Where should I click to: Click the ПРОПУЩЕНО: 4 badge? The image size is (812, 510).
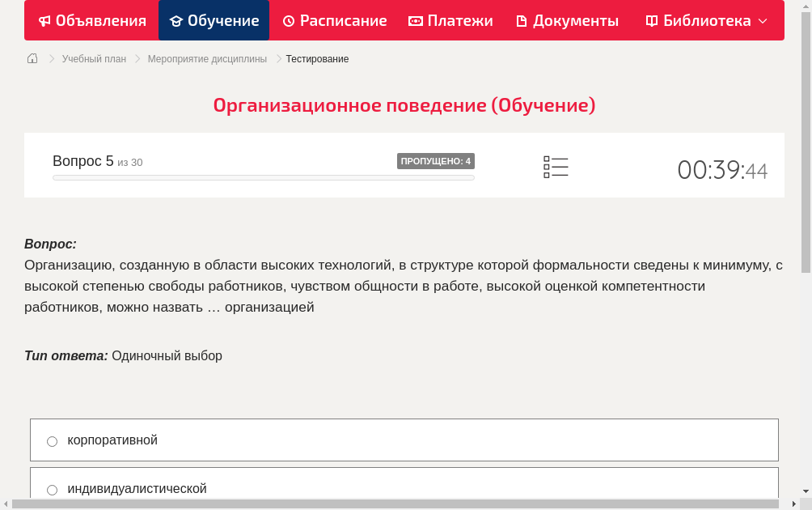point(435,161)
